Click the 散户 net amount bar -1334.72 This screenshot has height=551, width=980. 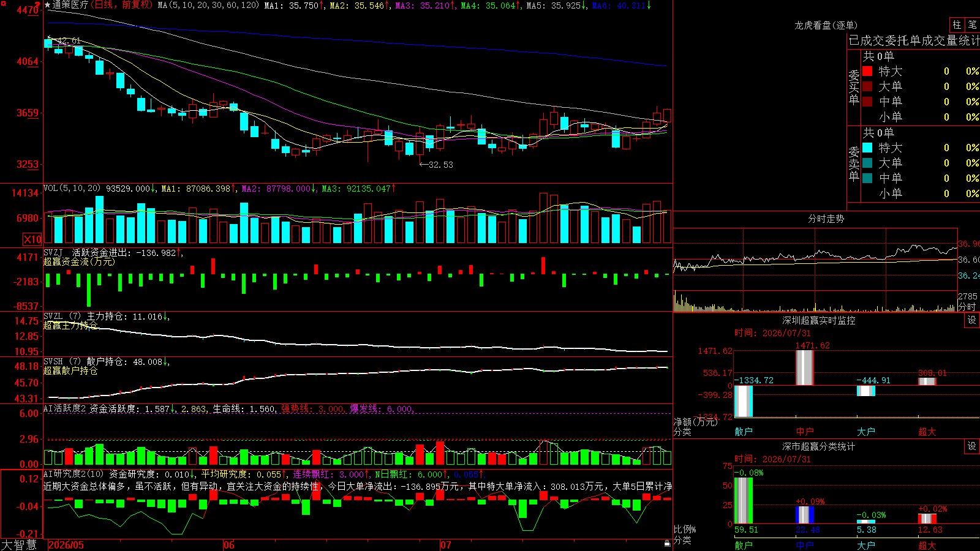[x=744, y=401]
